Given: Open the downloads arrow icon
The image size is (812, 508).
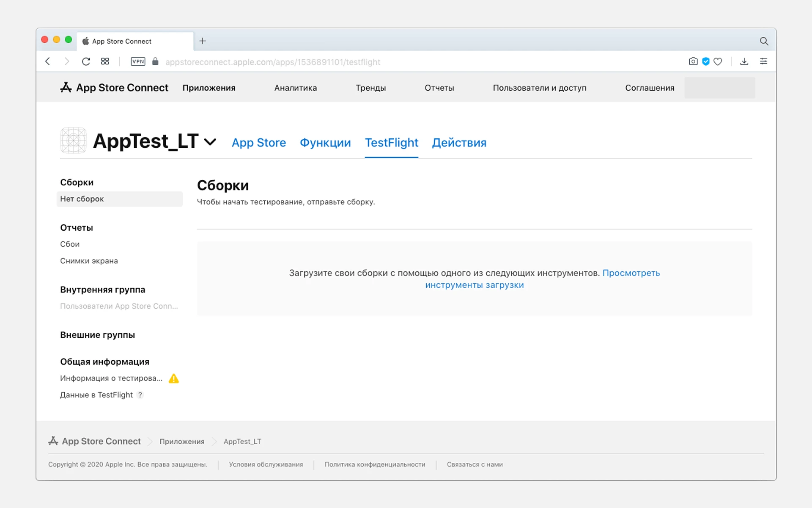Looking at the screenshot, I should (x=744, y=61).
